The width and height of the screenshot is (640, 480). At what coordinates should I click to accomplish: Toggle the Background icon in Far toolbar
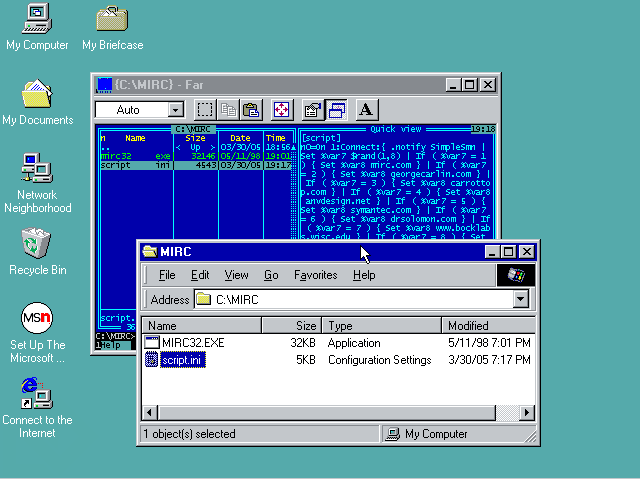point(336,110)
